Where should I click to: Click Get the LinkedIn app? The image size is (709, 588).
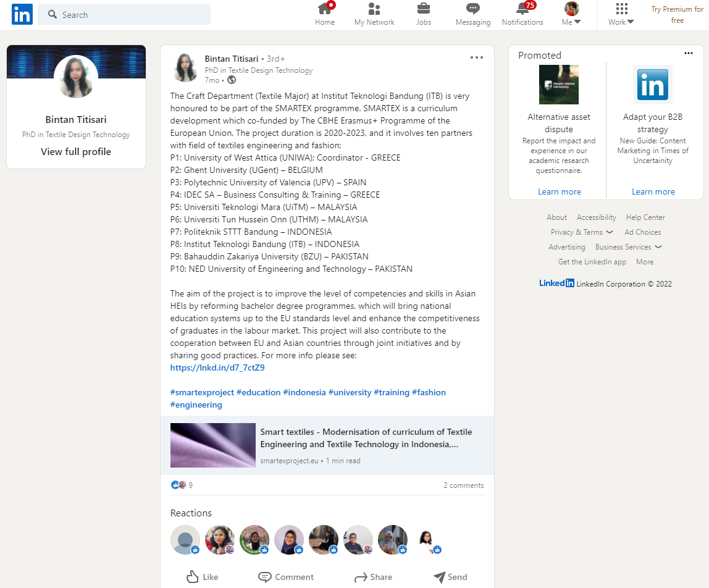click(x=592, y=262)
